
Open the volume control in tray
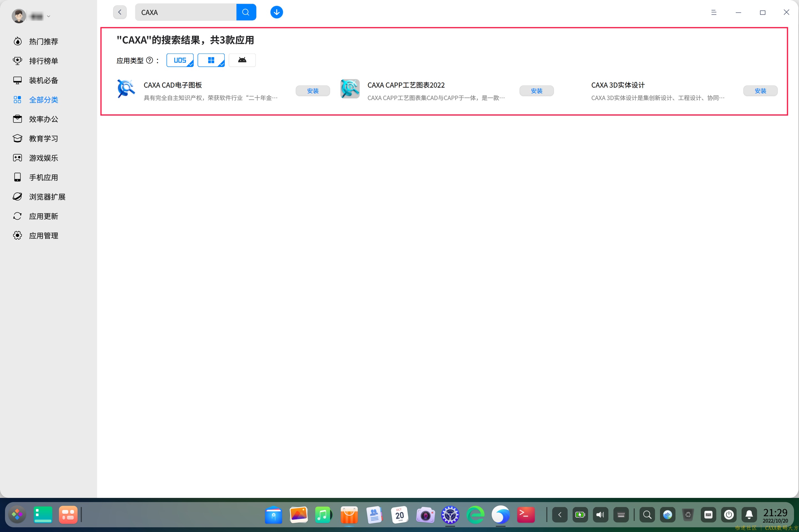coord(600,515)
